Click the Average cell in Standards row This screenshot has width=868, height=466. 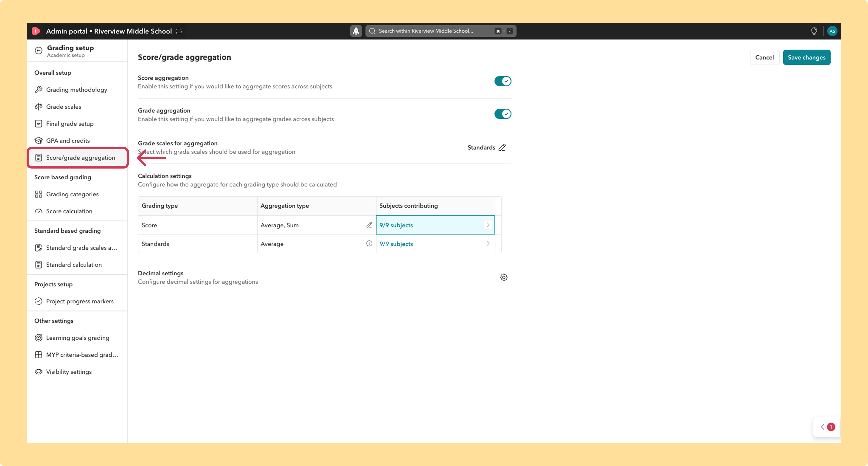tap(316, 244)
